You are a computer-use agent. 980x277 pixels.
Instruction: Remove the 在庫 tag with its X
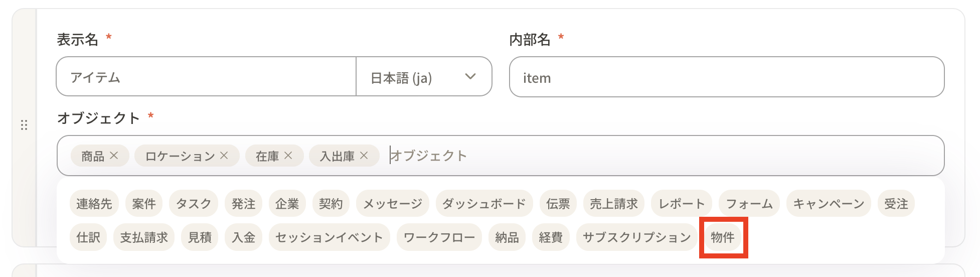point(288,156)
